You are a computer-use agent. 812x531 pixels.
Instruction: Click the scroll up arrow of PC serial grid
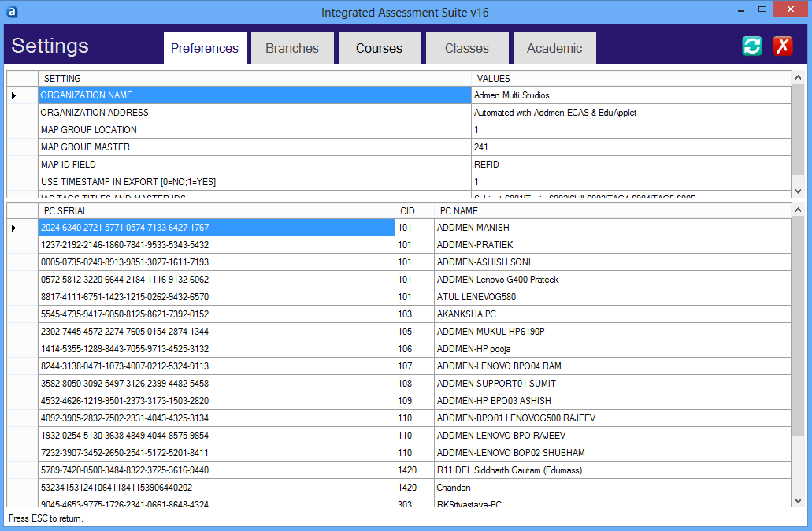pyautogui.click(x=798, y=210)
